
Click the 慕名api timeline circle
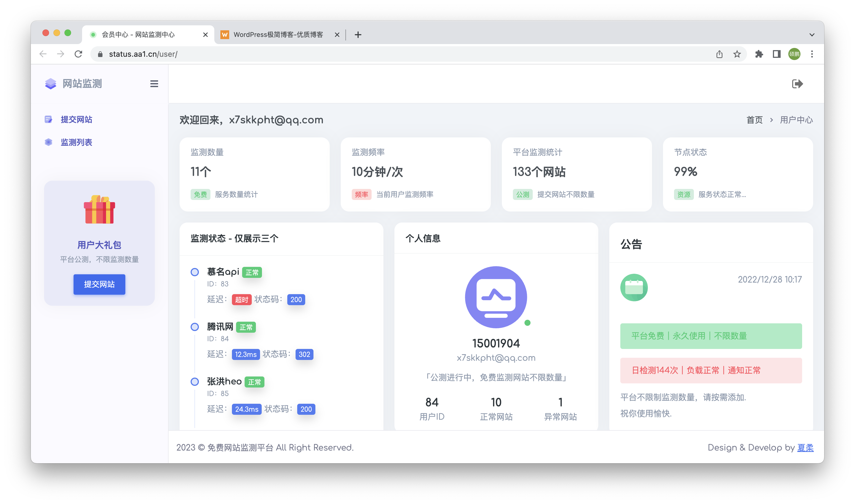(194, 272)
